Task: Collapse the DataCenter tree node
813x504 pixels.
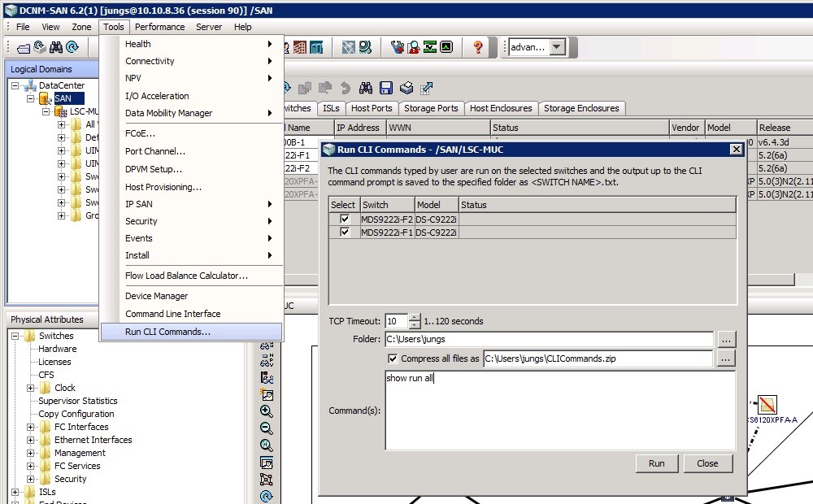Action: (x=15, y=85)
